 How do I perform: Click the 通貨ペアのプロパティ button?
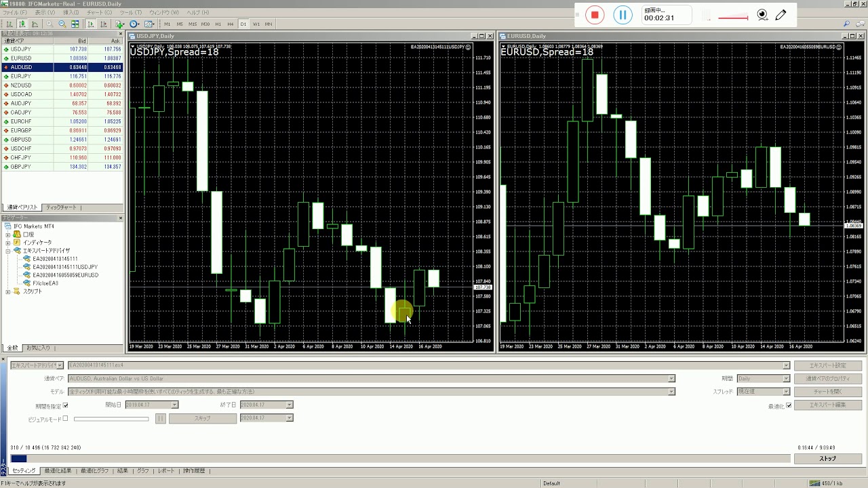pos(827,379)
